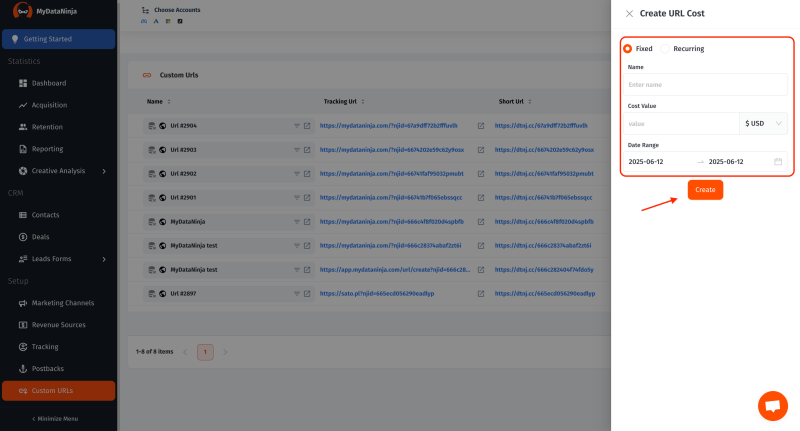Click the globe icon for Url #2901

click(x=162, y=197)
